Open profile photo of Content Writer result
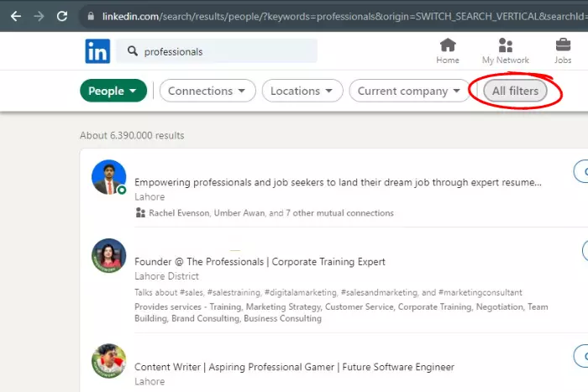Image resolution: width=588 pixels, height=392 pixels. (109, 361)
